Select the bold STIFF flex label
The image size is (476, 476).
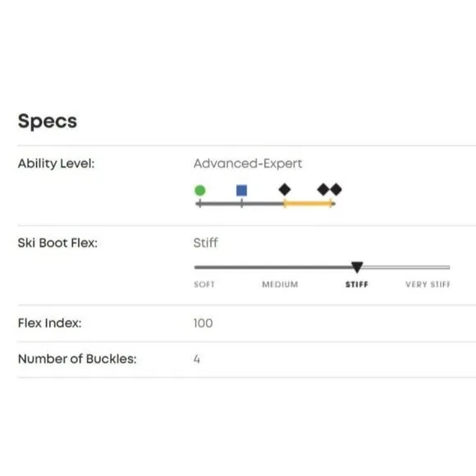pyautogui.click(x=357, y=285)
